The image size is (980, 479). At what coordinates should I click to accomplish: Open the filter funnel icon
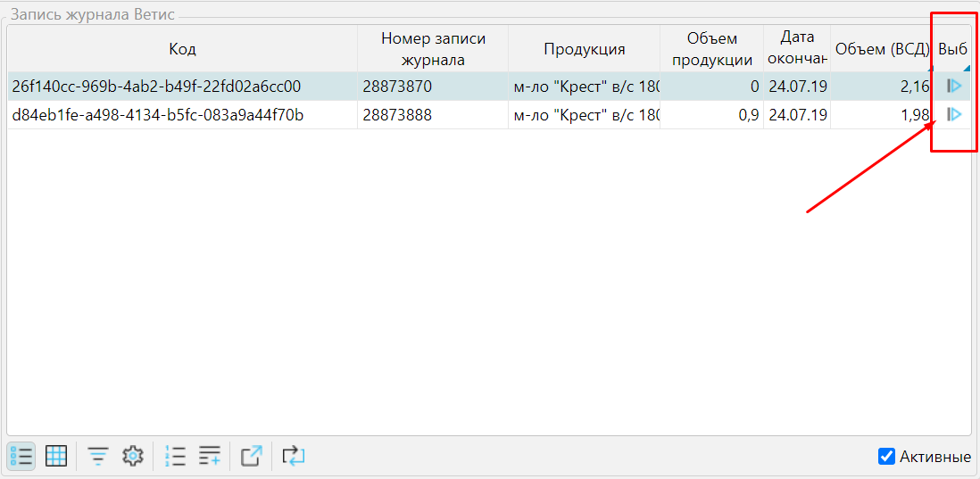(x=98, y=456)
